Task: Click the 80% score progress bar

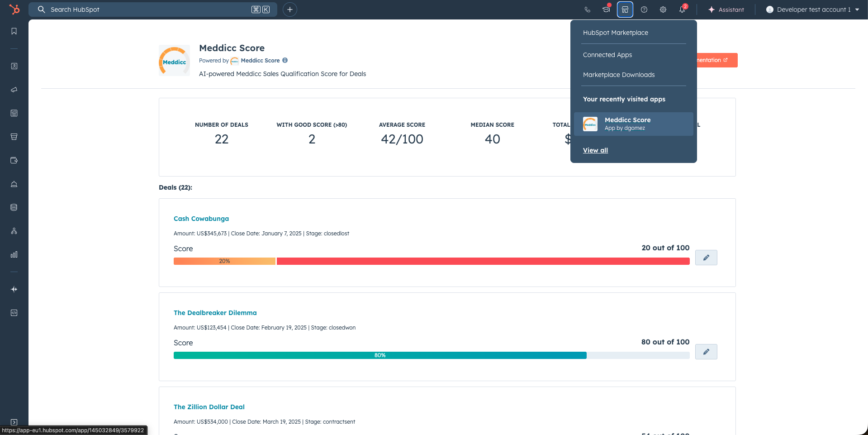Action: [380, 355]
